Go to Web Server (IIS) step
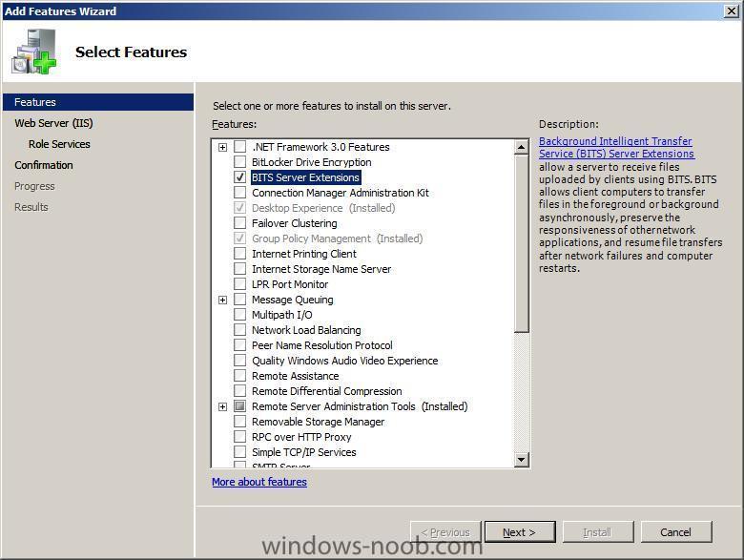 53,123
